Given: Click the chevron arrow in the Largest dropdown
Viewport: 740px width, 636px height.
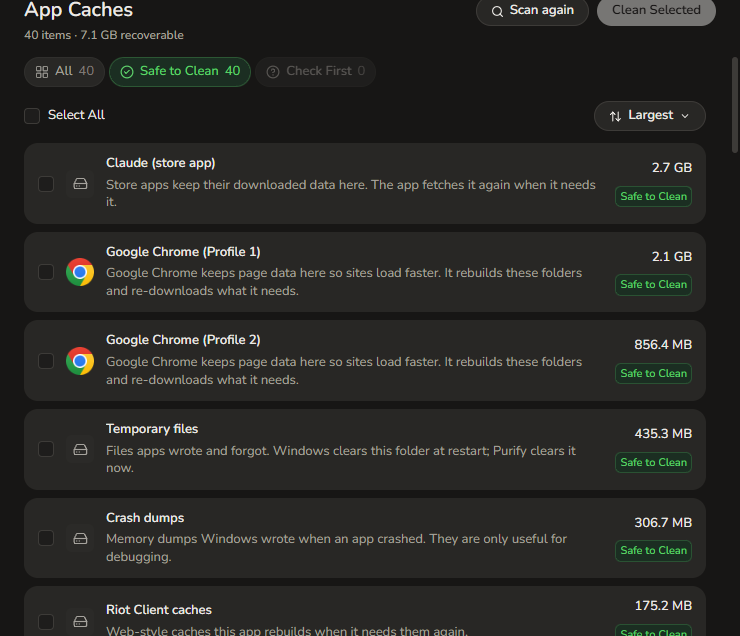Looking at the screenshot, I should (685, 116).
